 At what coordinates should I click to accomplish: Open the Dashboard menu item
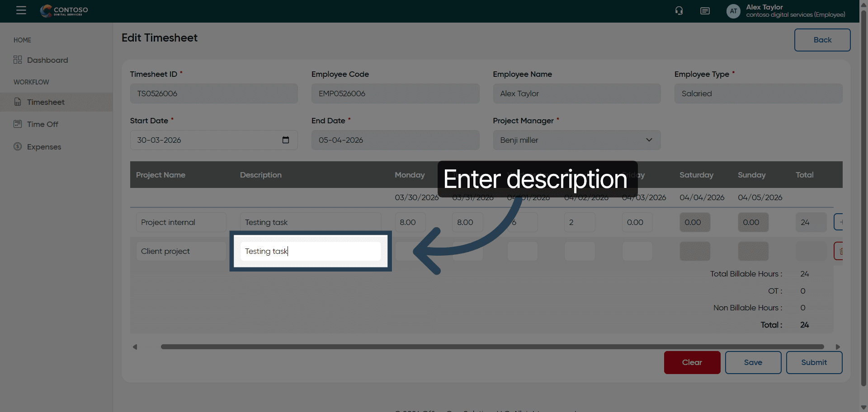pyautogui.click(x=47, y=60)
